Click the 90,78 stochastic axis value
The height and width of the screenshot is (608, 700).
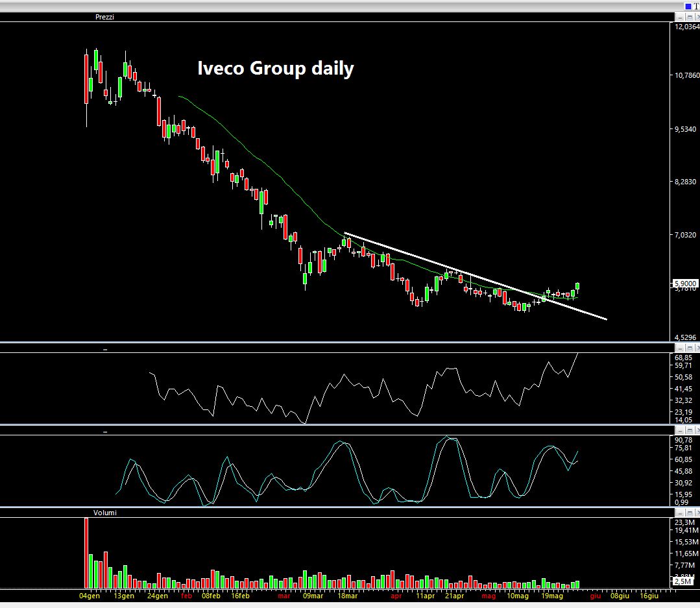[x=684, y=440]
